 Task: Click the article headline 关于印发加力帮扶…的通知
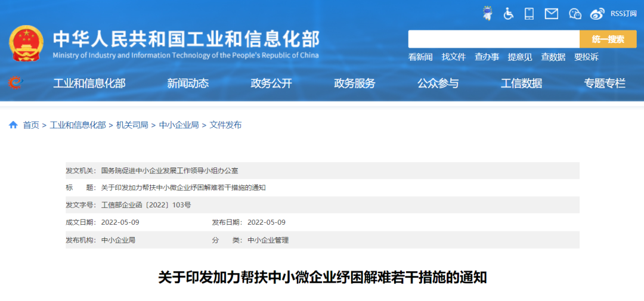point(323,277)
